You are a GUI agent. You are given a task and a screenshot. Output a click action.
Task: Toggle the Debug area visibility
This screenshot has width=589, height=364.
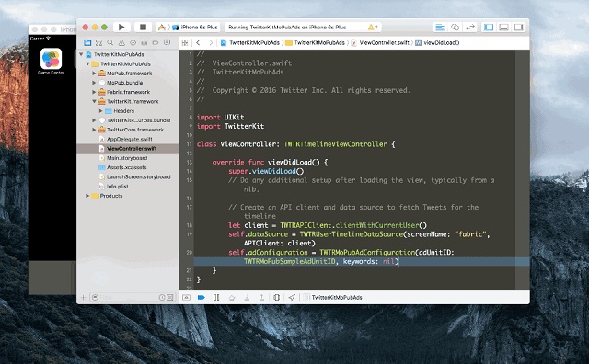pos(503,27)
